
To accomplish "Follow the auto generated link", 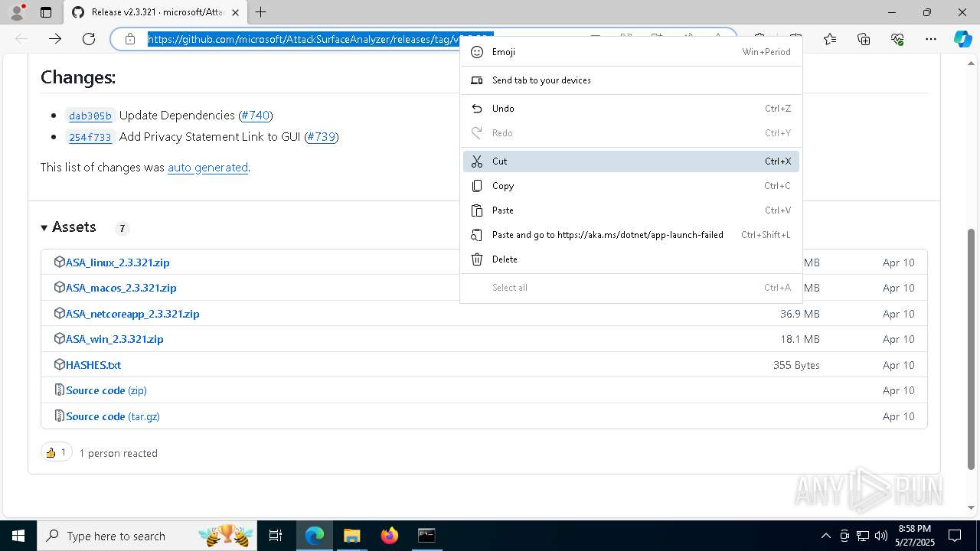I will click(x=207, y=168).
